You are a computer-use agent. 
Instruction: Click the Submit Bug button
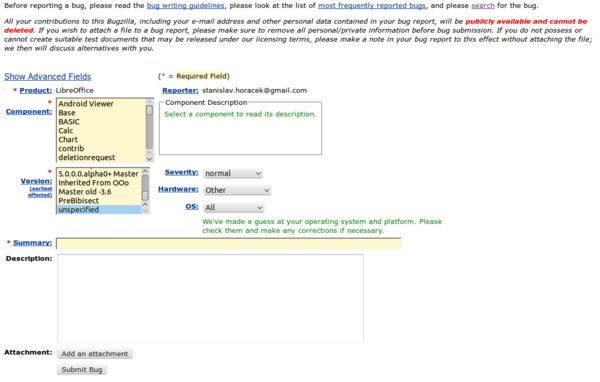(x=82, y=370)
